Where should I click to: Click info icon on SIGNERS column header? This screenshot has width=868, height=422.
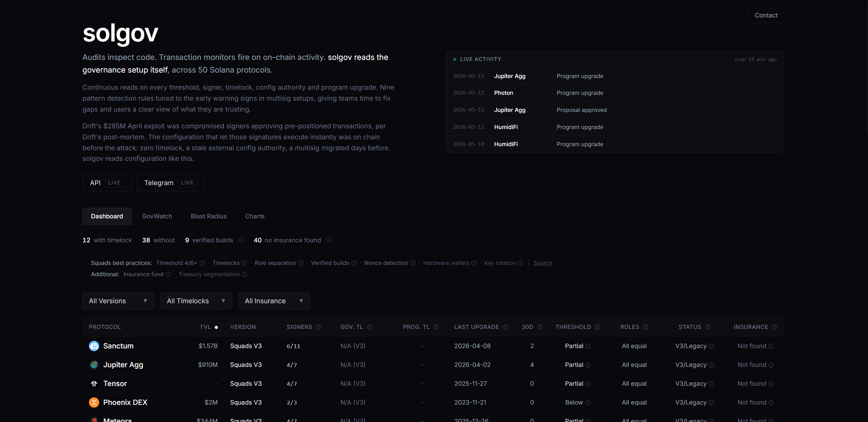click(319, 327)
